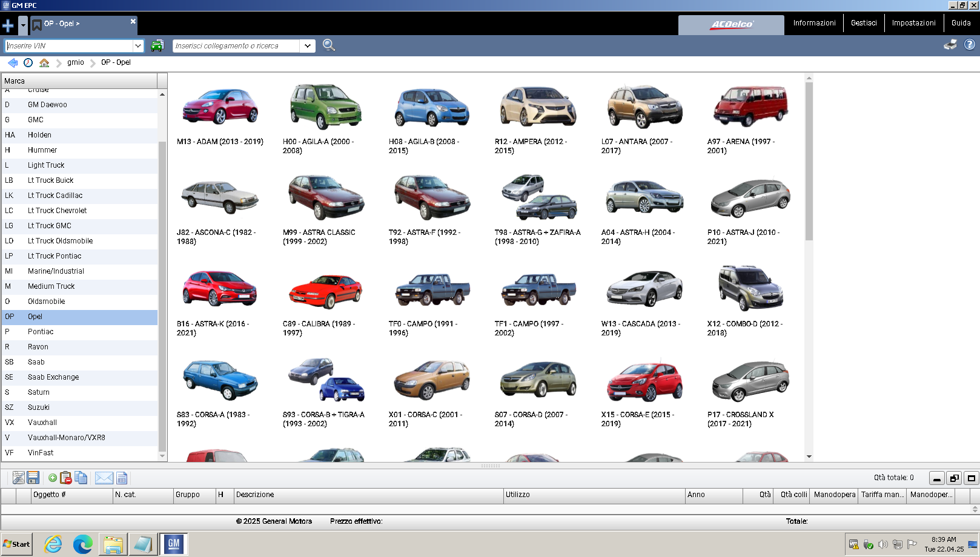Screen dimensions: 980x557
Task: Click the floppy disk save icon
Action: pos(33,478)
